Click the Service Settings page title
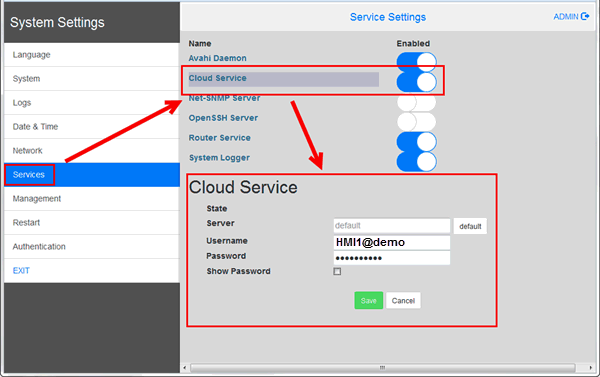Viewport: 600px width, 377px height. [388, 17]
